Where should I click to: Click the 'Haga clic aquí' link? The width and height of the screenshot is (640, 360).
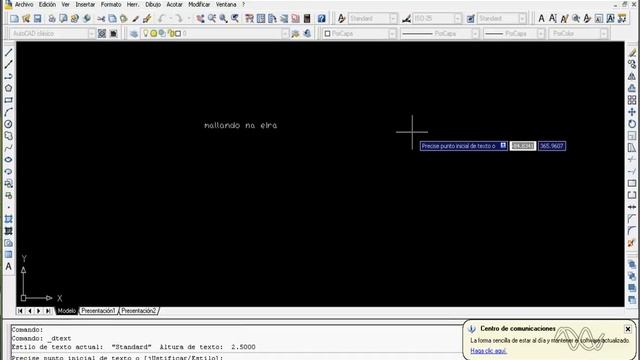click(488, 351)
